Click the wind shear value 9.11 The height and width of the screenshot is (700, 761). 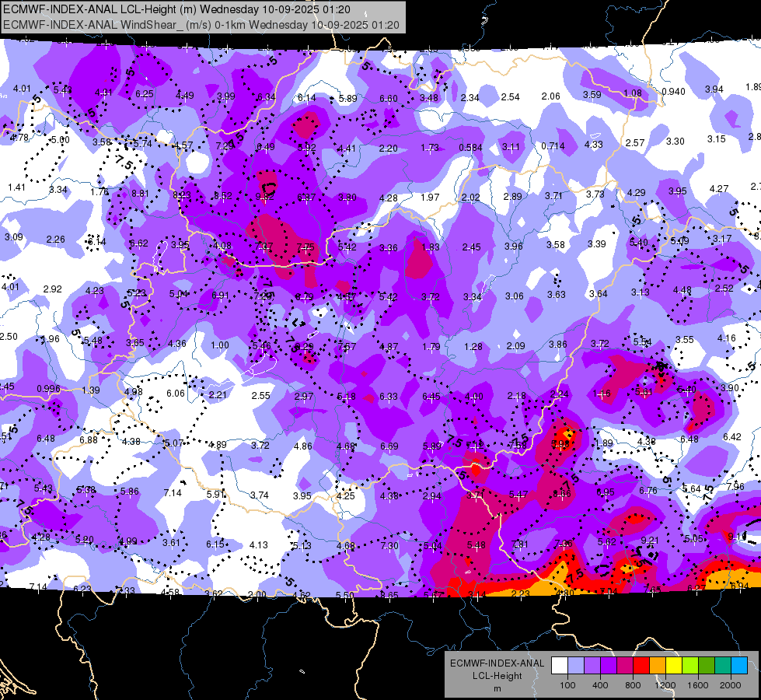click(x=737, y=537)
